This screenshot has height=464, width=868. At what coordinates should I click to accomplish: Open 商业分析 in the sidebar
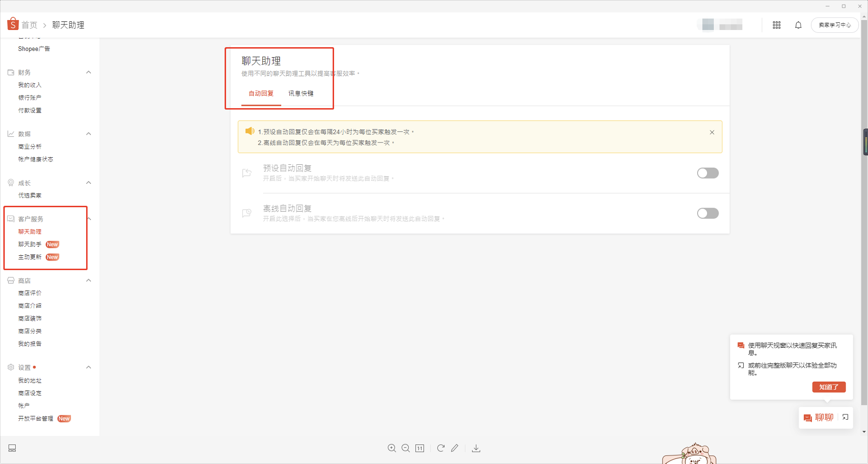30,147
